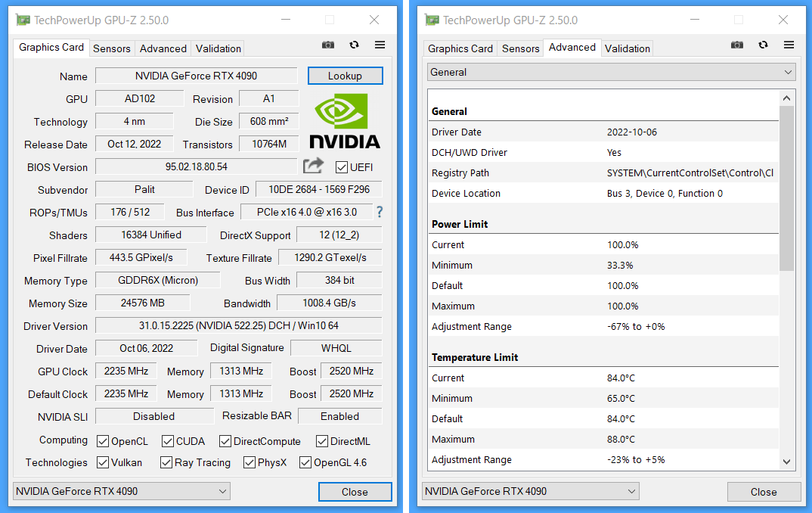
Task: Click the Subvendor field Palit
Action: (144, 189)
